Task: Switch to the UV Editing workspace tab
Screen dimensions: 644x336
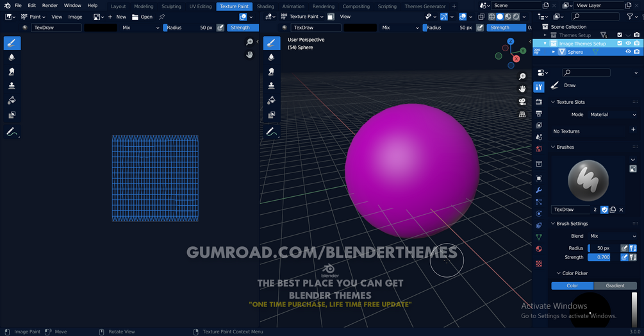Action: point(201,6)
